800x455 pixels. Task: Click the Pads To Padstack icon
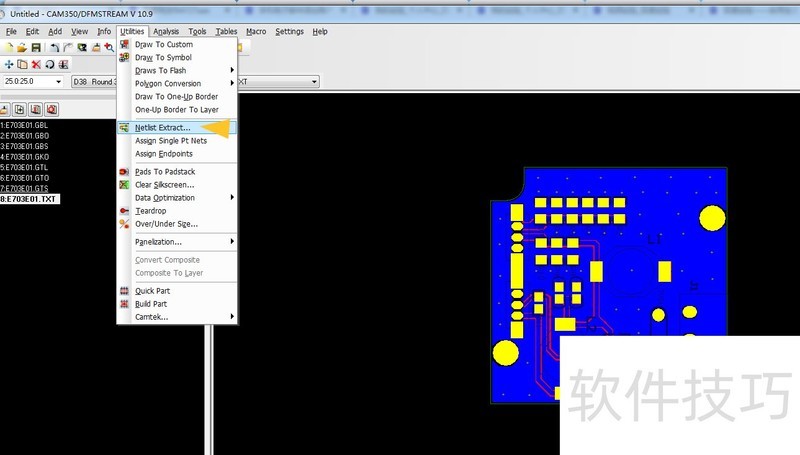click(x=124, y=172)
